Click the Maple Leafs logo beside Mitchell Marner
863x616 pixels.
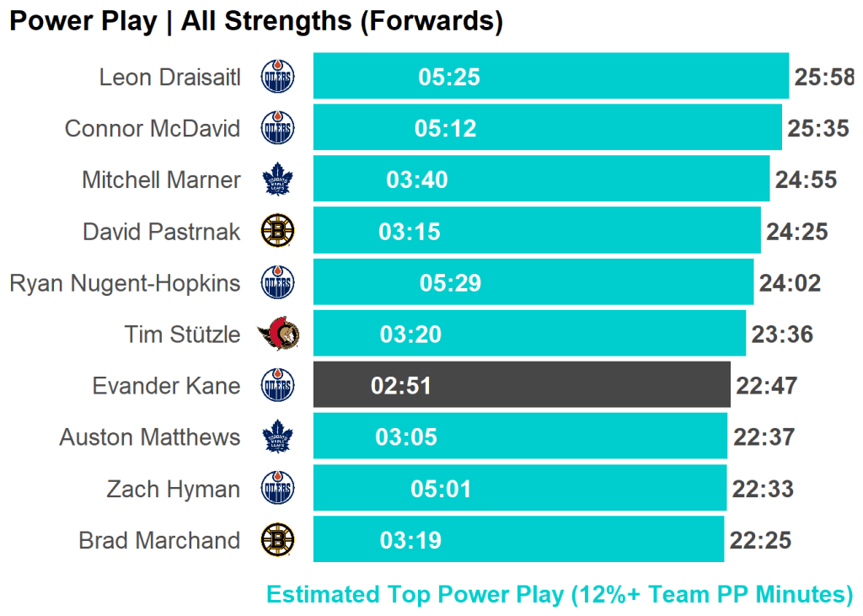click(277, 180)
